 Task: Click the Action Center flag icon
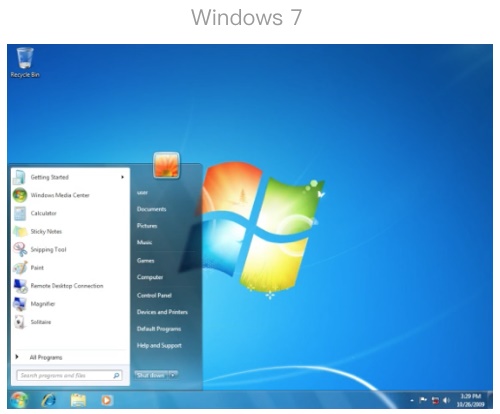pos(423,400)
